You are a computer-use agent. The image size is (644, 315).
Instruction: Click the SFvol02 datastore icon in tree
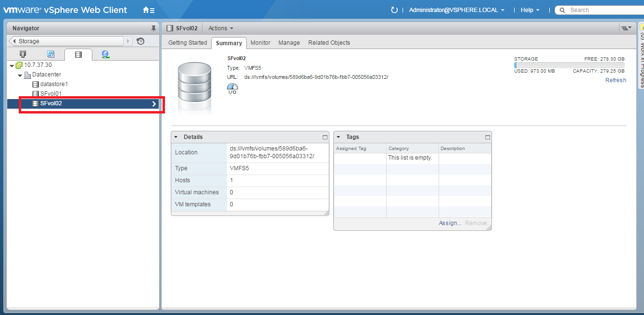35,103
